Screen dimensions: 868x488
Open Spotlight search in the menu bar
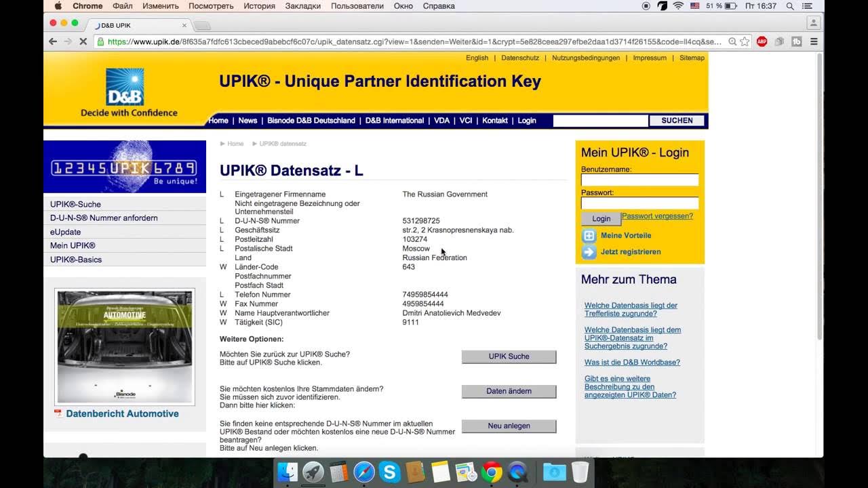[790, 6]
